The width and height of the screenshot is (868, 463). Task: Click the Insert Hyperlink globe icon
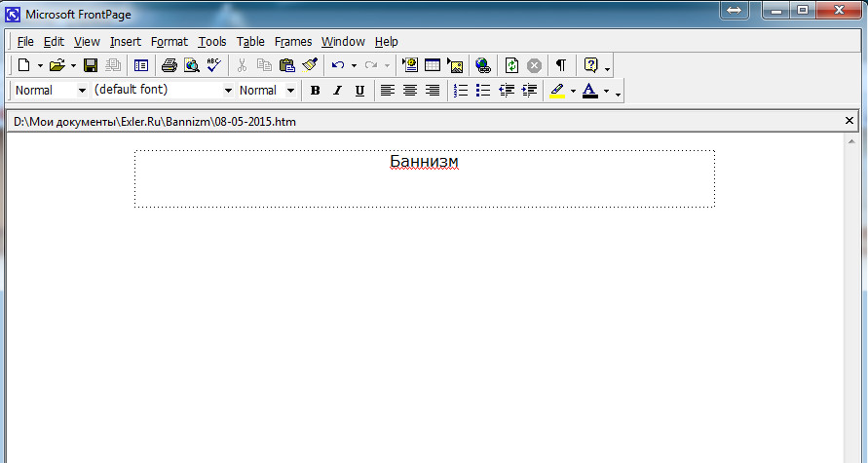click(483, 65)
